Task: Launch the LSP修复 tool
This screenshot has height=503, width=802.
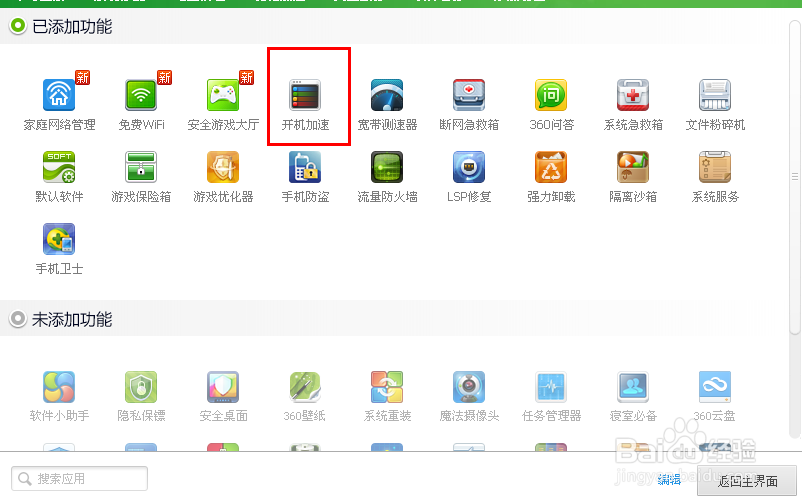Action: [469, 167]
